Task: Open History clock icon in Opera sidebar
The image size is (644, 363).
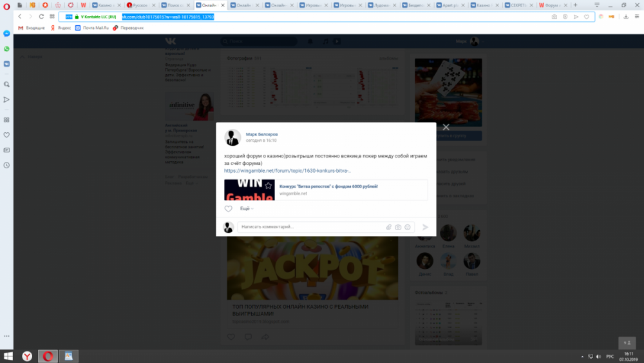Action: pyautogui.click(x=6, y=165)
